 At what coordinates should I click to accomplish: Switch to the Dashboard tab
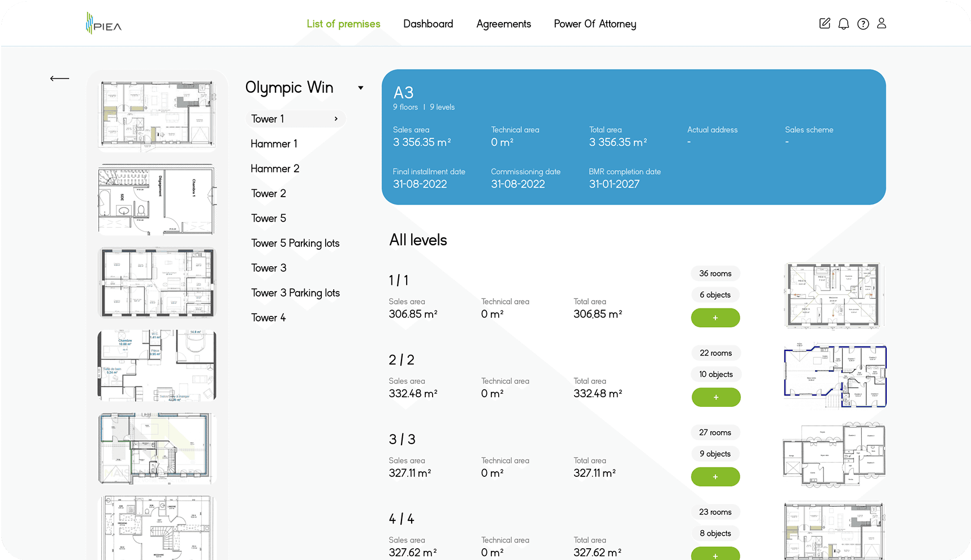pyautogui.click(x=428, y=24)
